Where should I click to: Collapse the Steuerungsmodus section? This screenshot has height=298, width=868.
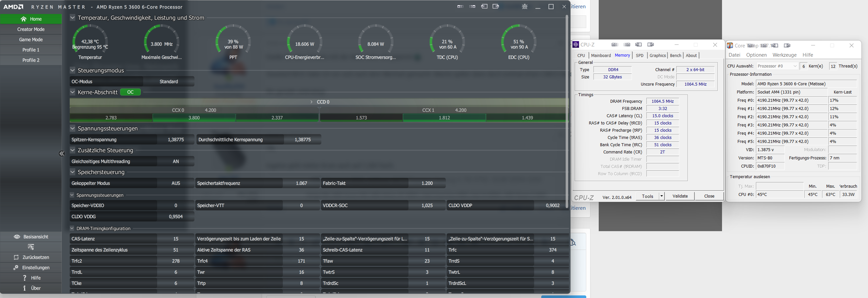(72, 70)
